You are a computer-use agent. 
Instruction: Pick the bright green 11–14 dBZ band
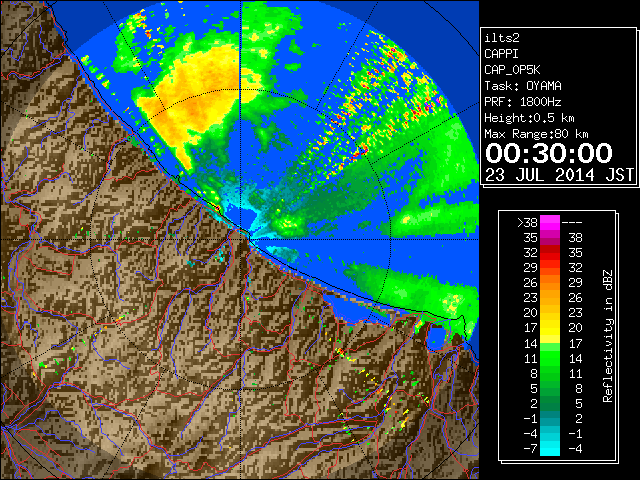point(550,358)
